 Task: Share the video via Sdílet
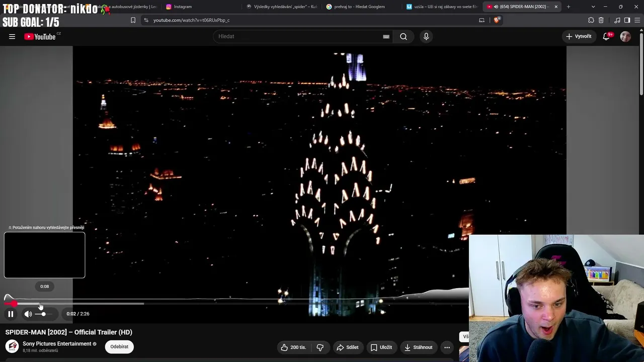point(347,347)
